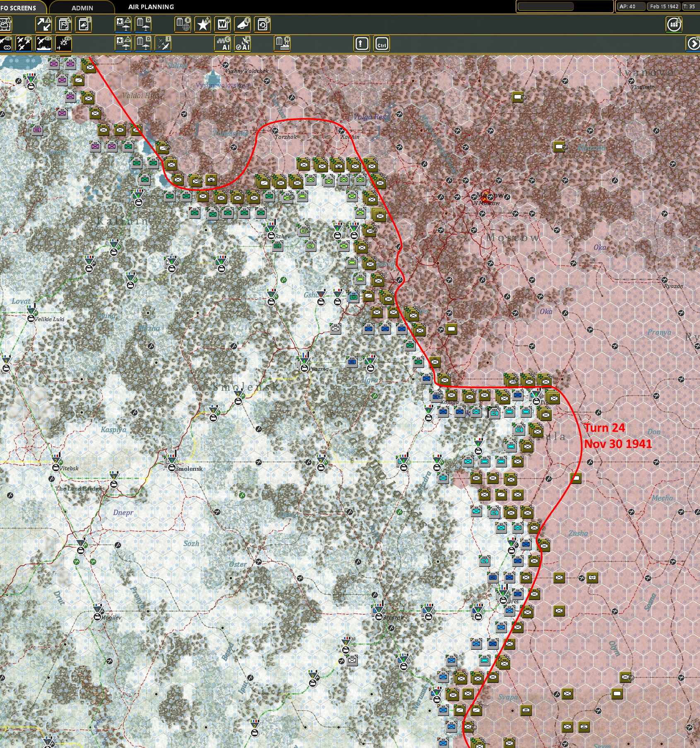The image size is (700, 748).
Task: Click the AP: 40 indicator
Action: pos(631,6)
